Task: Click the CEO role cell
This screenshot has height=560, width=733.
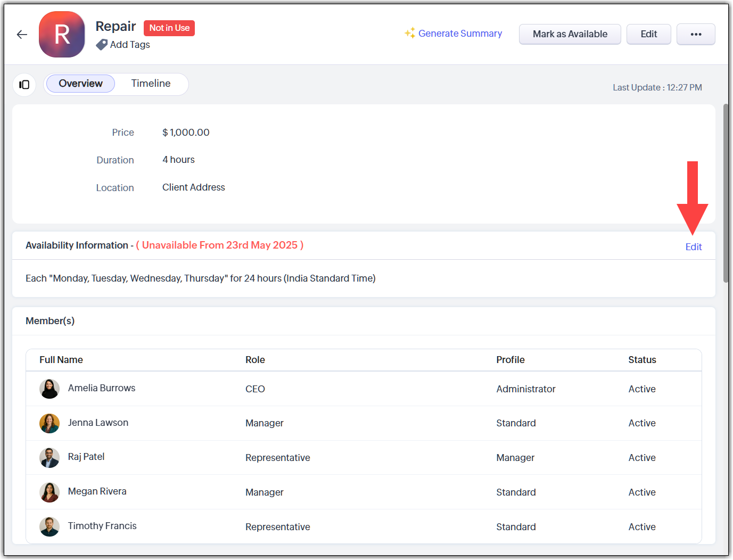Action: 255,389
